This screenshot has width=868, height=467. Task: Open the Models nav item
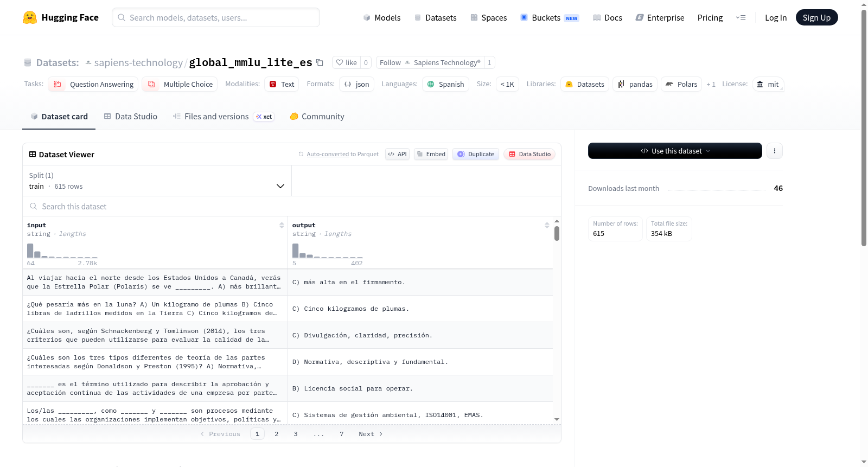coord(382,17)
